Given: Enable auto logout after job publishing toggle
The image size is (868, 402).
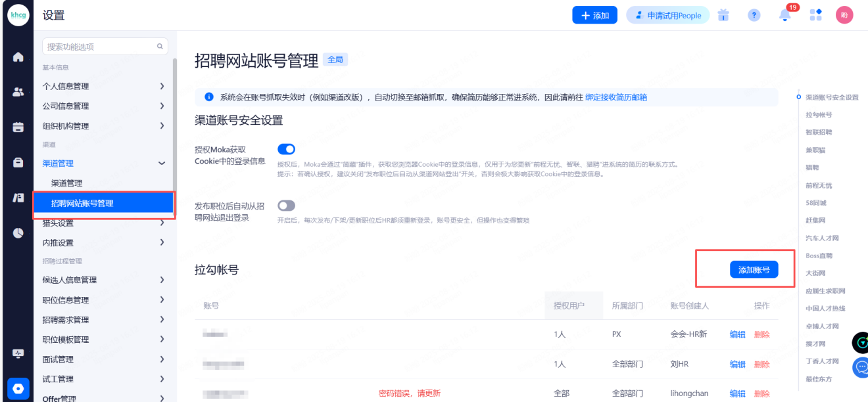Looking at the screenshot, I should (x=286, y=206).
